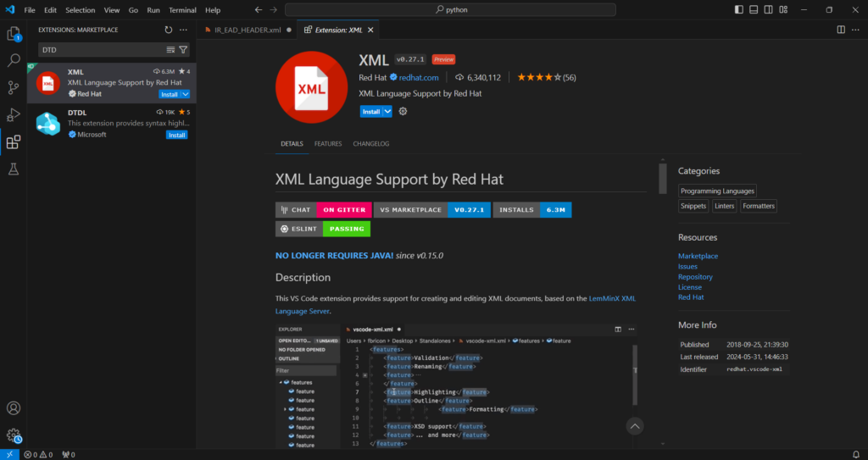Toggle the primary side bar layout icon

coord(739,10)
